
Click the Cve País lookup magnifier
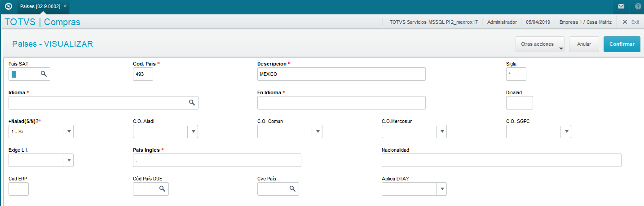tap(292, 189)
